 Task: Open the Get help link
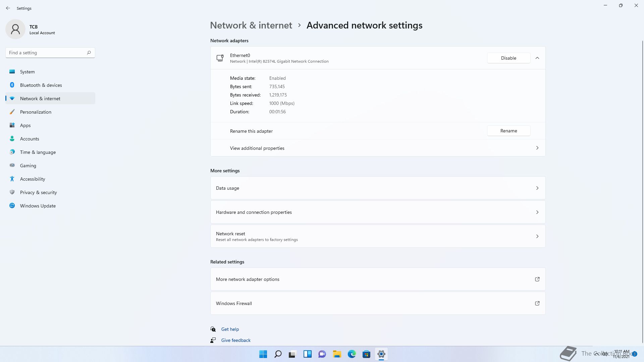(x=230, y=329)
